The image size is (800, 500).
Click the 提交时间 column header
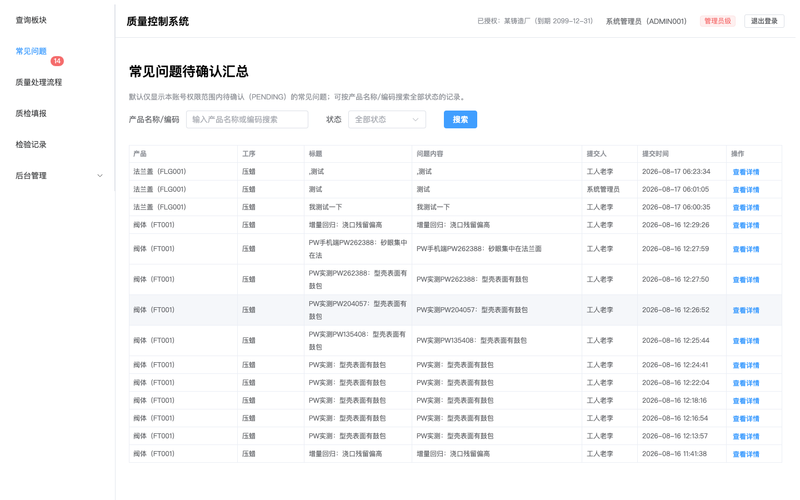click(x=655, y=154)
